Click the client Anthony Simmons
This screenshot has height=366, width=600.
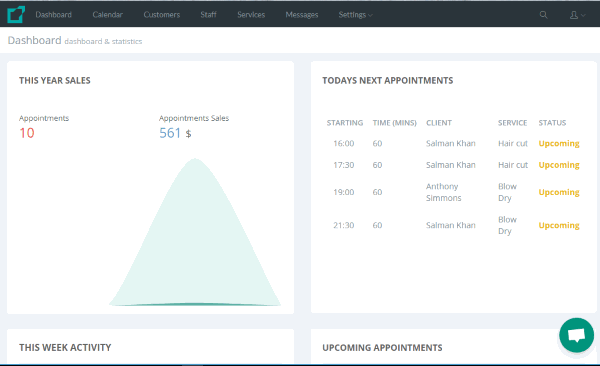(444, 192)
